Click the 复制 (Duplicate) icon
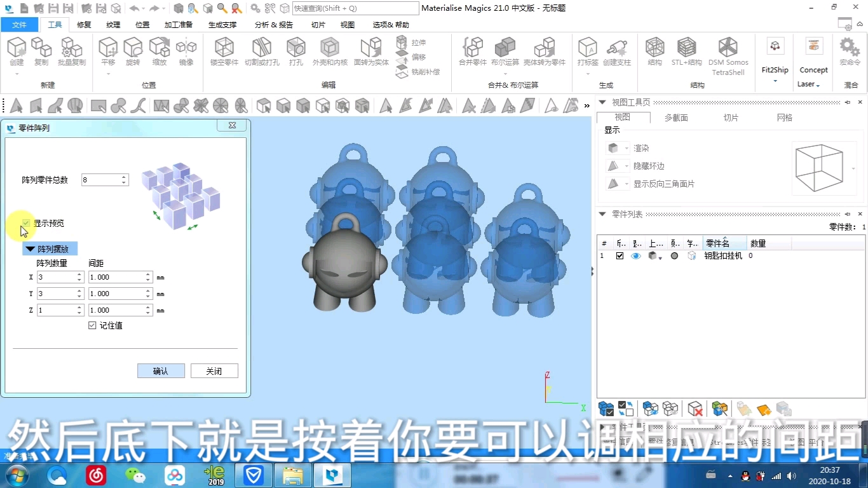This screenshot has width=868, height=488. click(41, 51)
